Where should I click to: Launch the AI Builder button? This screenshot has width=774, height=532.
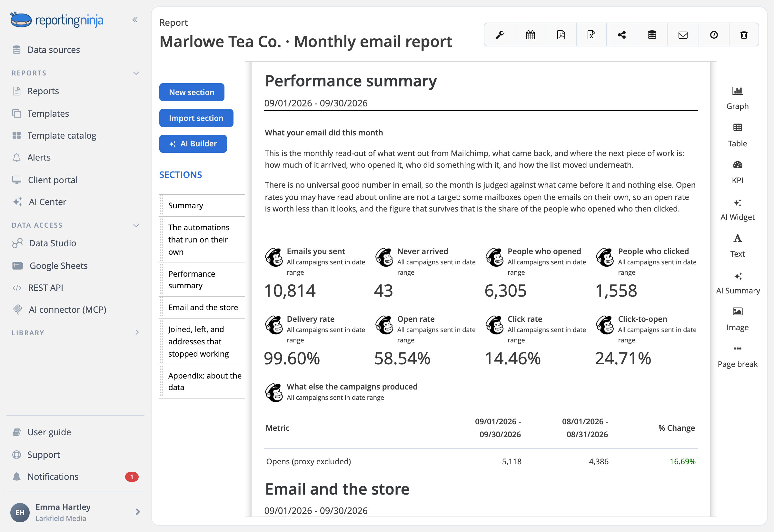click(x=193, y=144)
